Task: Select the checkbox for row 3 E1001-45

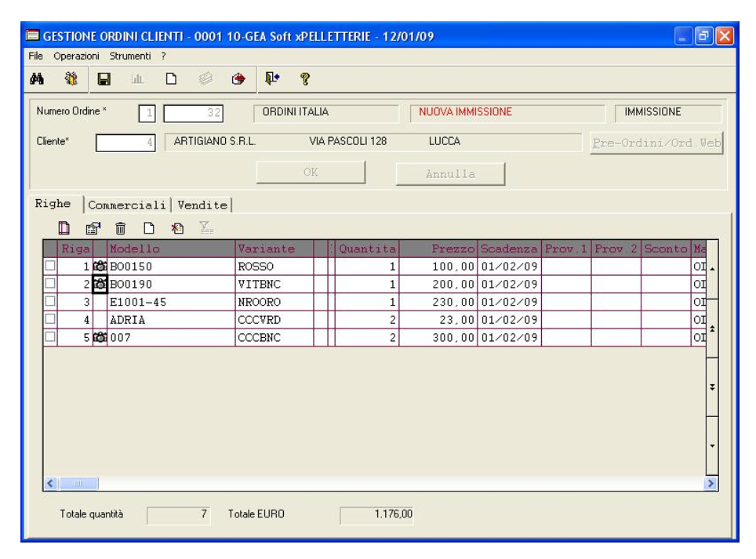Action: (x=50, y=302)
